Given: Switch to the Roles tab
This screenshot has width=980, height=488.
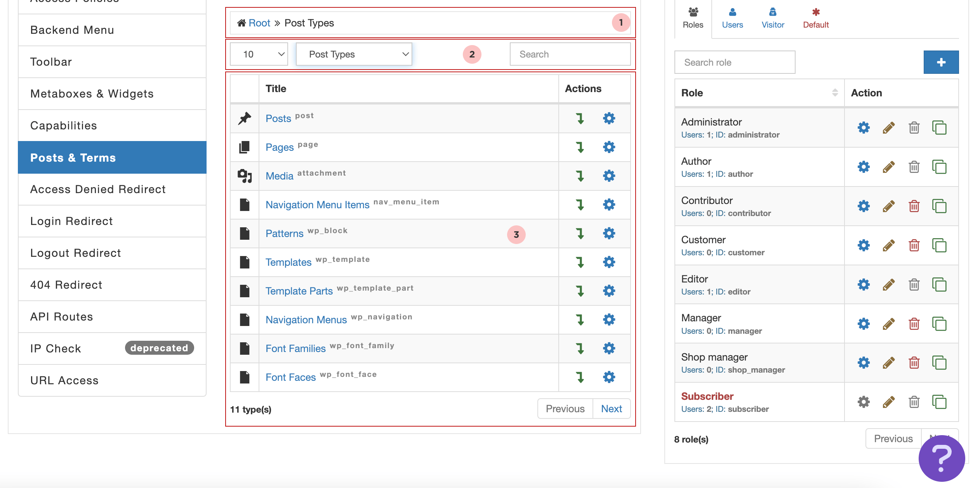Looking at the screenshot, I should coord(693,19).
